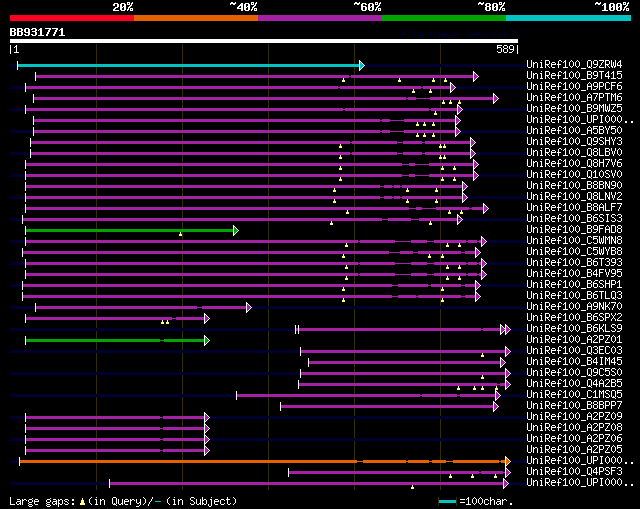Select the UniRef100_Q8LBV0 label
Viewport: 640px width, 509px height.
tap(574, 152)
